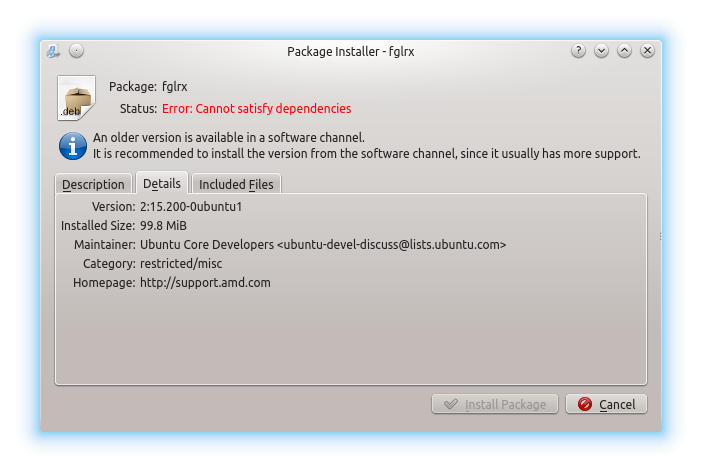Click the Cancel button
This screenshot has height=472, width=702.
[607, 404]
